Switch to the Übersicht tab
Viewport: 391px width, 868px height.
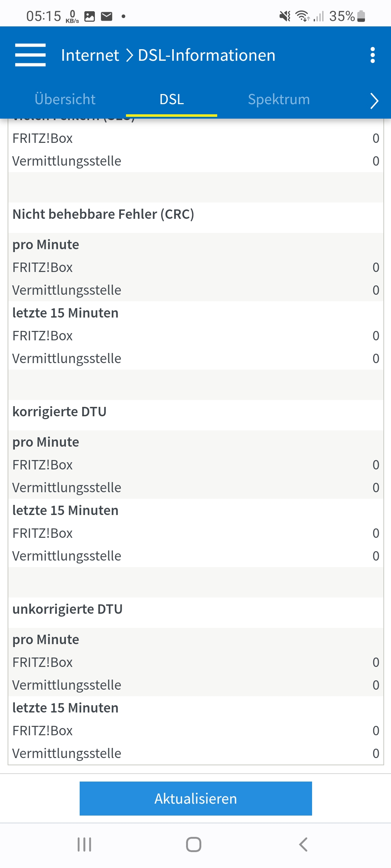(65, 99)
